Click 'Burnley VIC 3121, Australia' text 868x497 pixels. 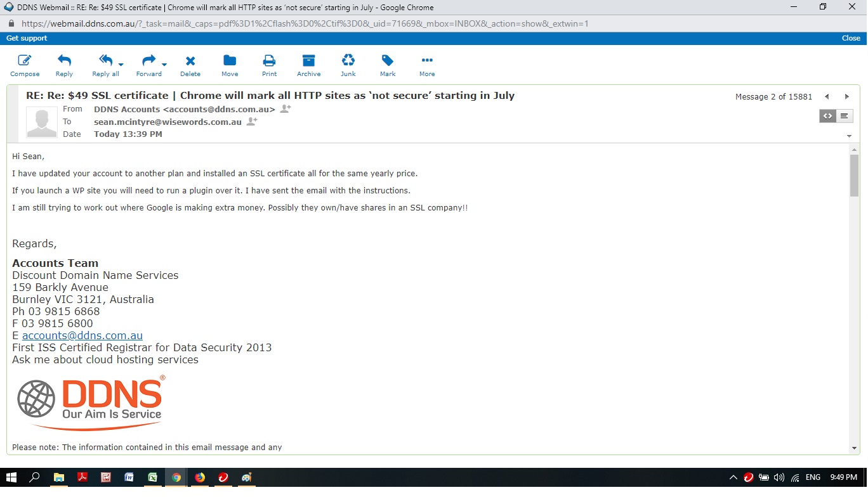pos(83,299)
